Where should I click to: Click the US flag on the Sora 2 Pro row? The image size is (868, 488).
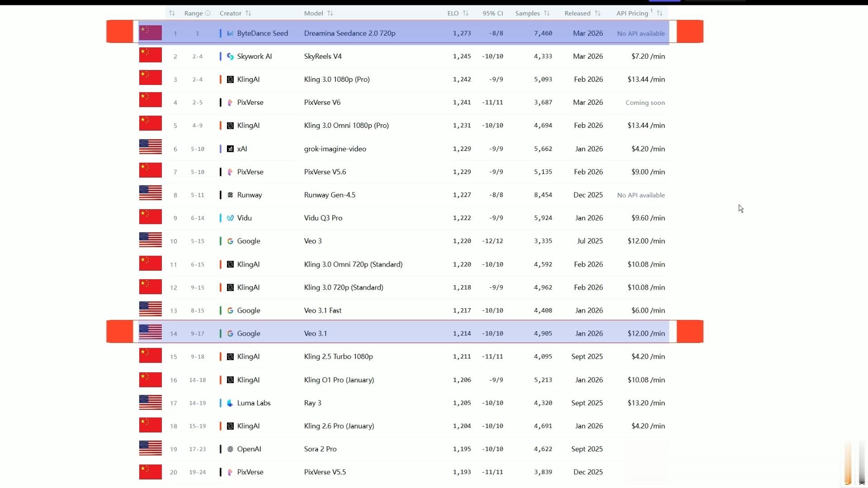(x=150, y=448)
